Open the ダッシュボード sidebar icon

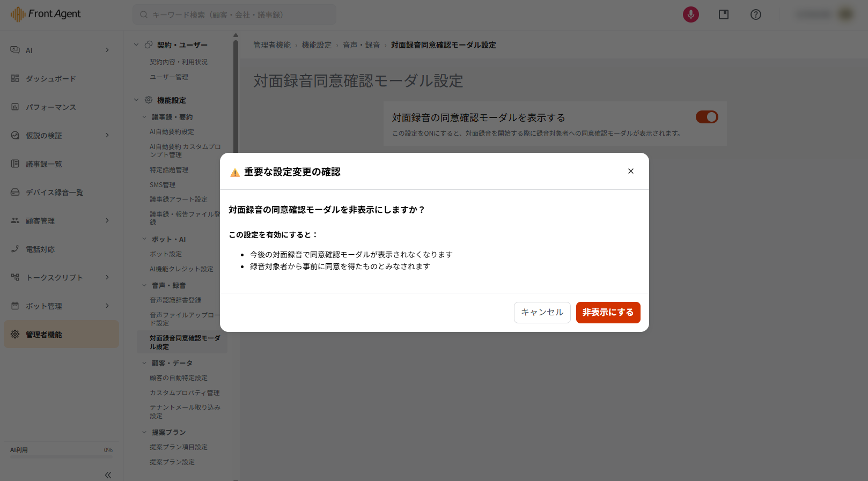[x=15, y=78]
